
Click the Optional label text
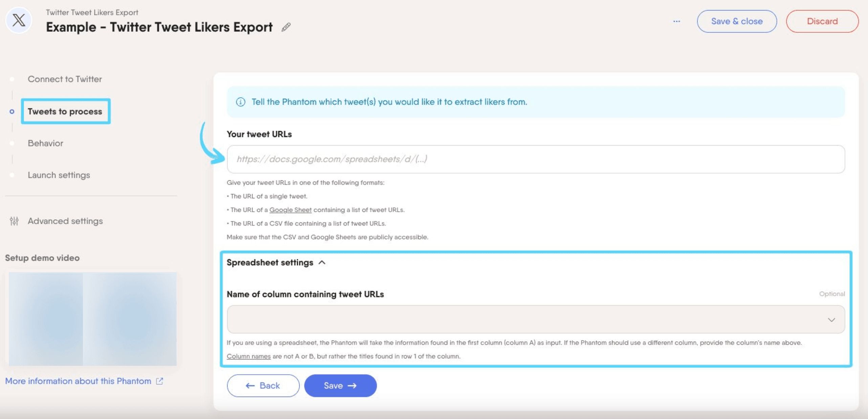[832, 294]
